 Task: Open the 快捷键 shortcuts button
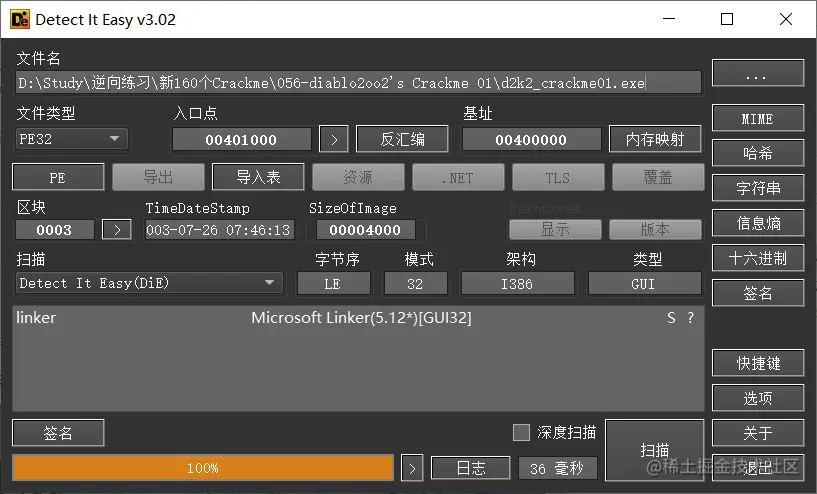tap(758, 363)
